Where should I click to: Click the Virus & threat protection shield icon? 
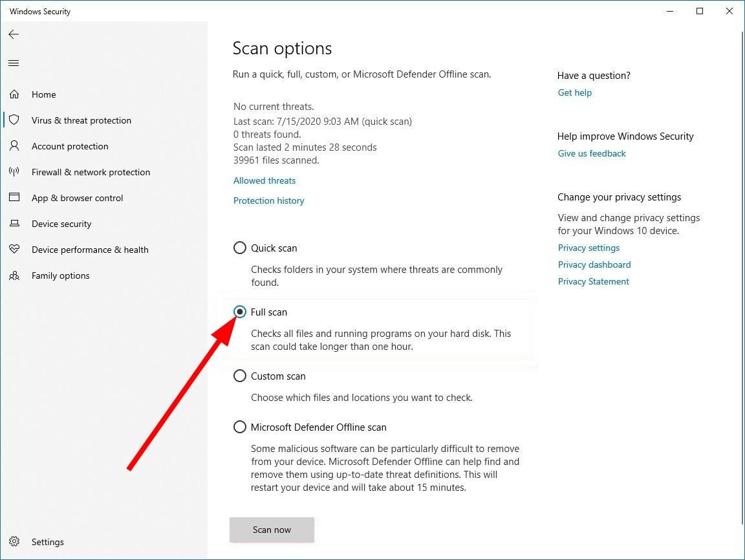click(14, 120)
